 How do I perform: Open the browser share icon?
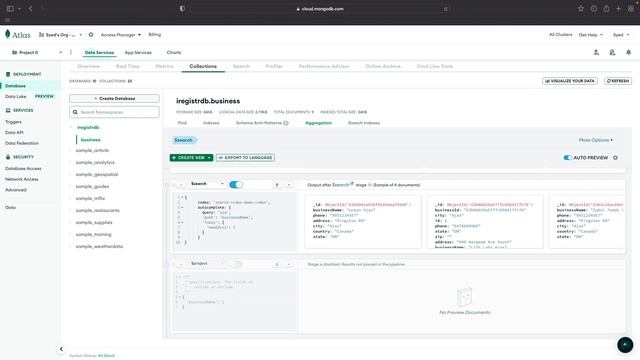(x=606, y=9)
